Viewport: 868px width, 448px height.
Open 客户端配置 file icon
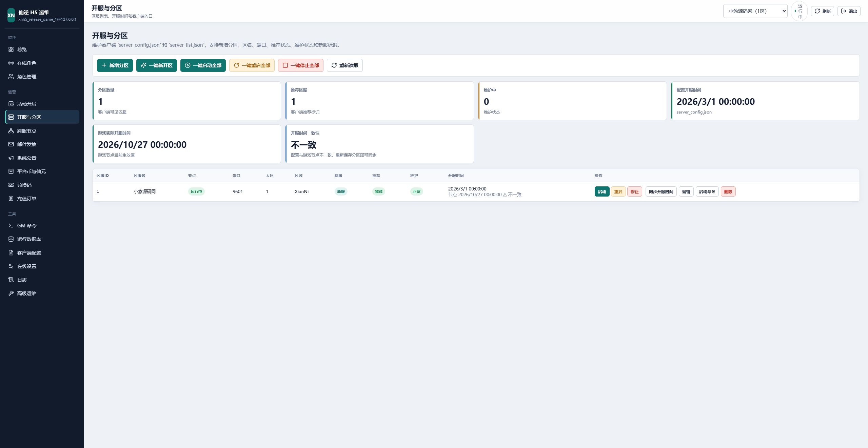click(11, 253)
